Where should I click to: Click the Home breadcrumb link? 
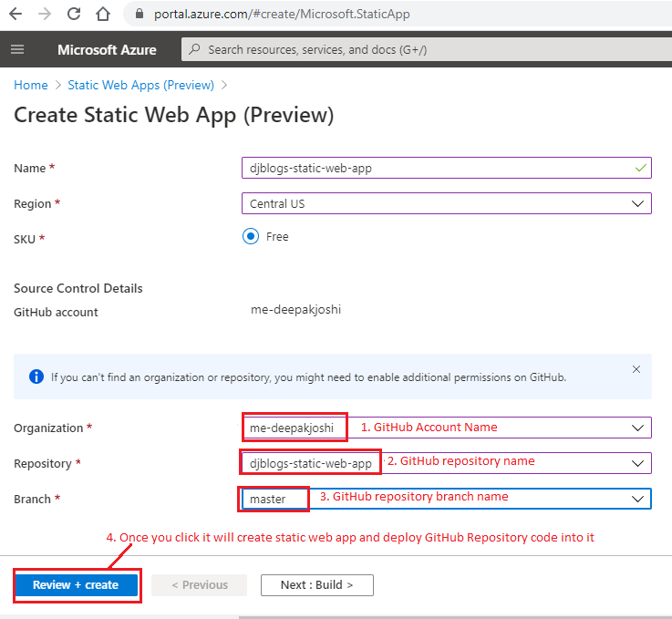point(31,85)
